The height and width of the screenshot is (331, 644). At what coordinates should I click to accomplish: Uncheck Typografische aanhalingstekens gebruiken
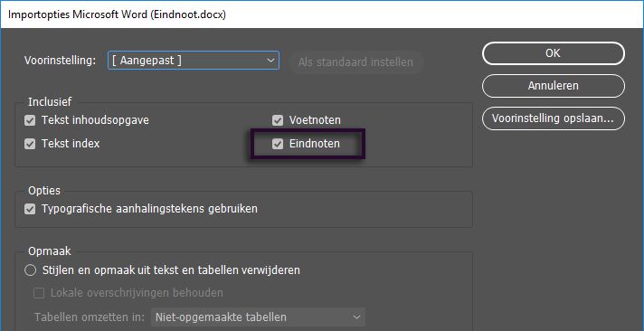tap(30, 209)
